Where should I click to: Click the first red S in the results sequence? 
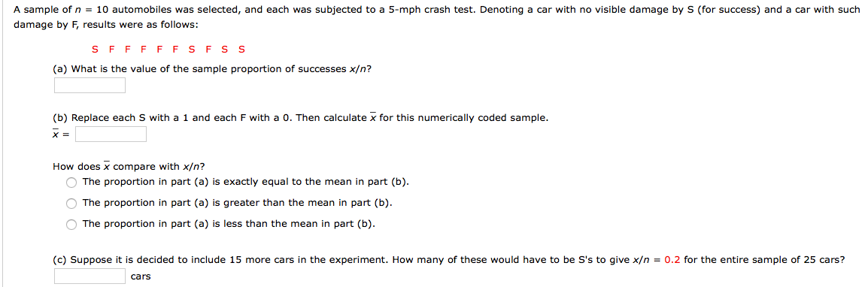tap(96, 50)
